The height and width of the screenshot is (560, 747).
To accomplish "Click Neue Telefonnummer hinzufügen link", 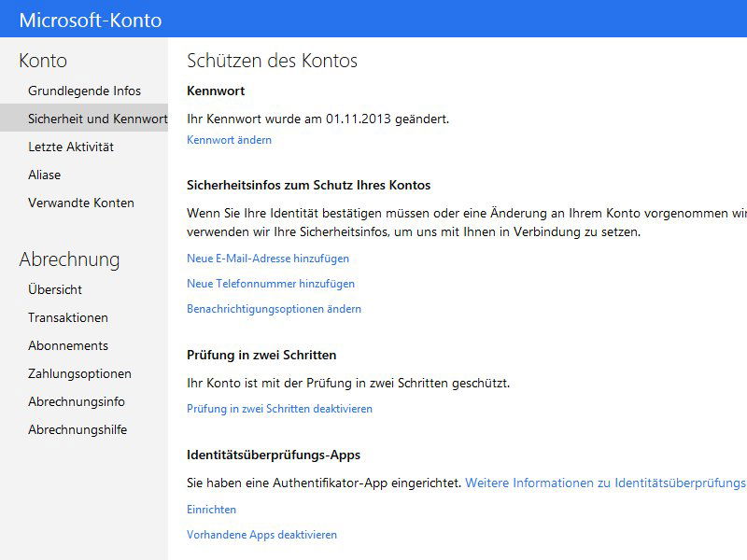I will tap(271, 284).
